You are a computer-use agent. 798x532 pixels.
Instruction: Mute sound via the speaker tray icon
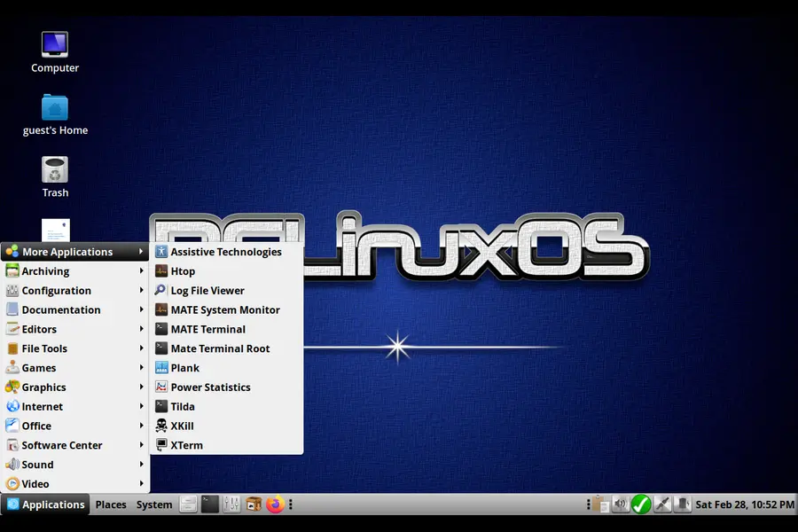click(x=620, y=504)
